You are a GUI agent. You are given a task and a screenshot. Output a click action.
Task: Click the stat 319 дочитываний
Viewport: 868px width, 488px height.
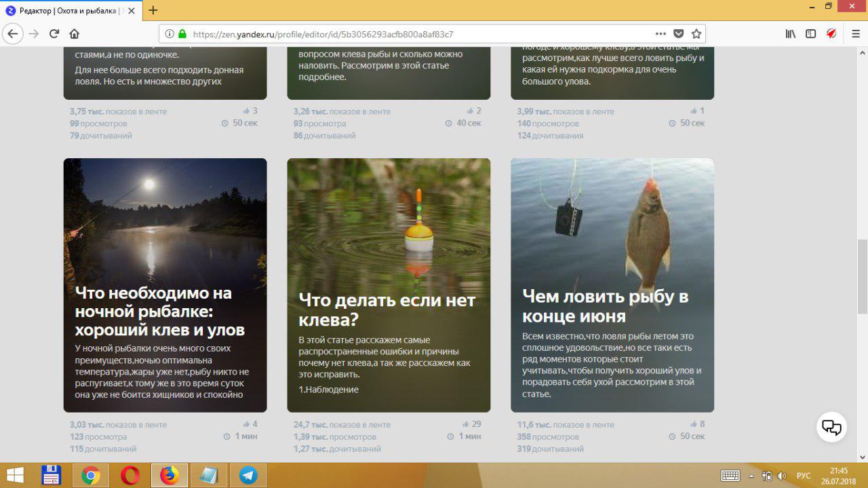point(550,449)
